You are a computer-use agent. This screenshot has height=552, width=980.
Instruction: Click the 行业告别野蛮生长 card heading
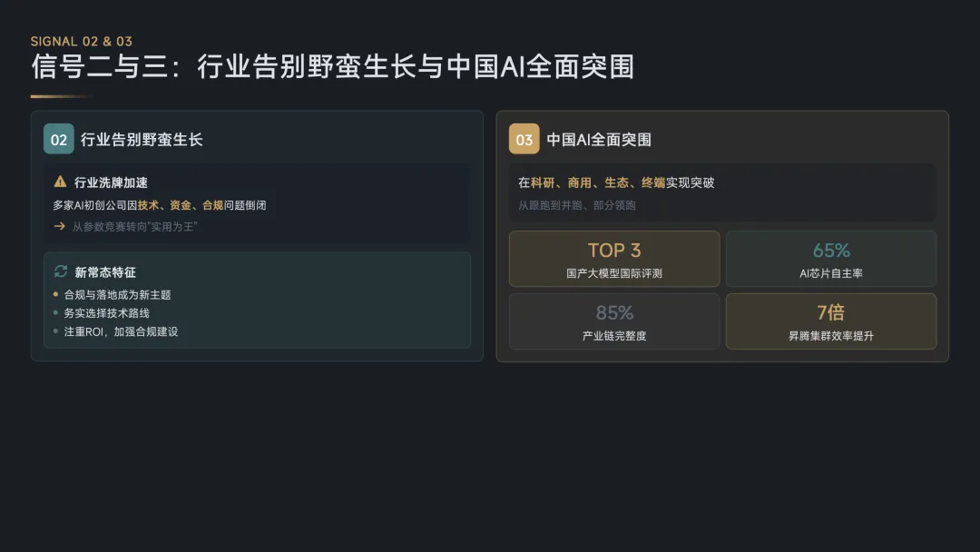coord(142,140)
